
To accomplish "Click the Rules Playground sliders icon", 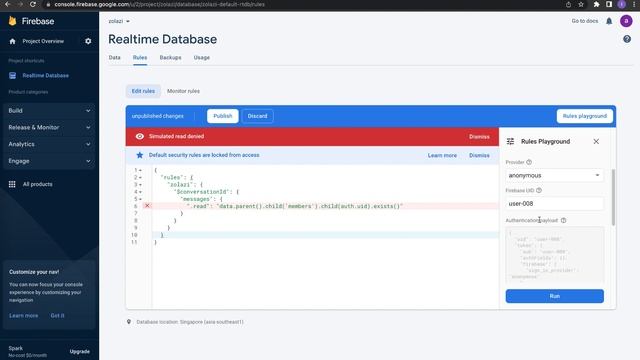I will point(510,141).
